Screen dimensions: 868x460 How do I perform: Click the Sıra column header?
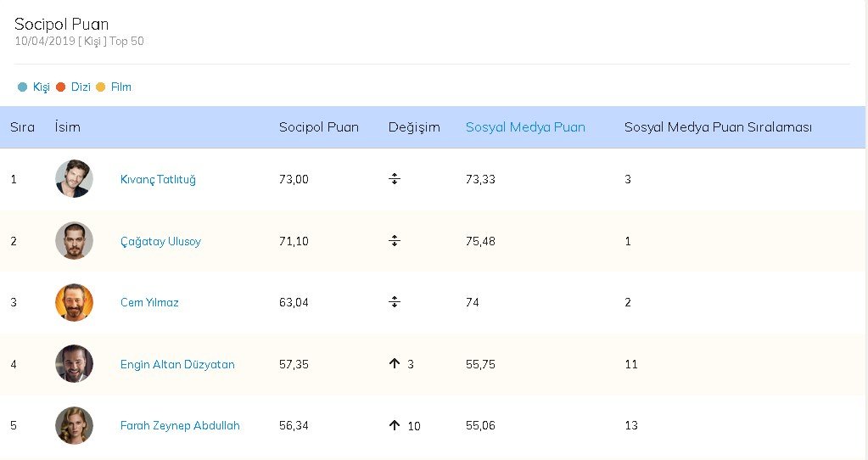click(x=22, y=127)
